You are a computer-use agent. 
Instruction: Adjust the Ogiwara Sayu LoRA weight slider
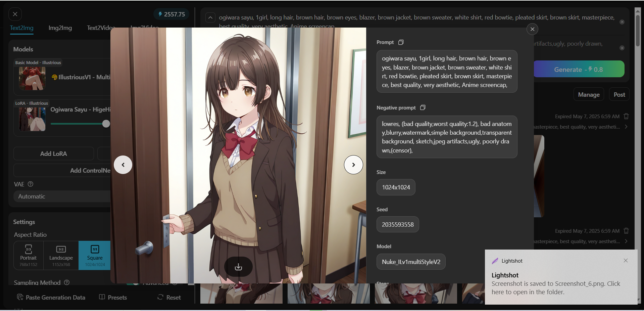coord(106,124)
